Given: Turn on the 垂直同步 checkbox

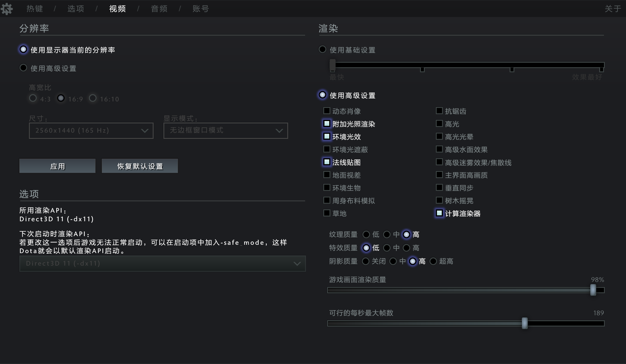Looking at the screenshot, I should [439, 187].
